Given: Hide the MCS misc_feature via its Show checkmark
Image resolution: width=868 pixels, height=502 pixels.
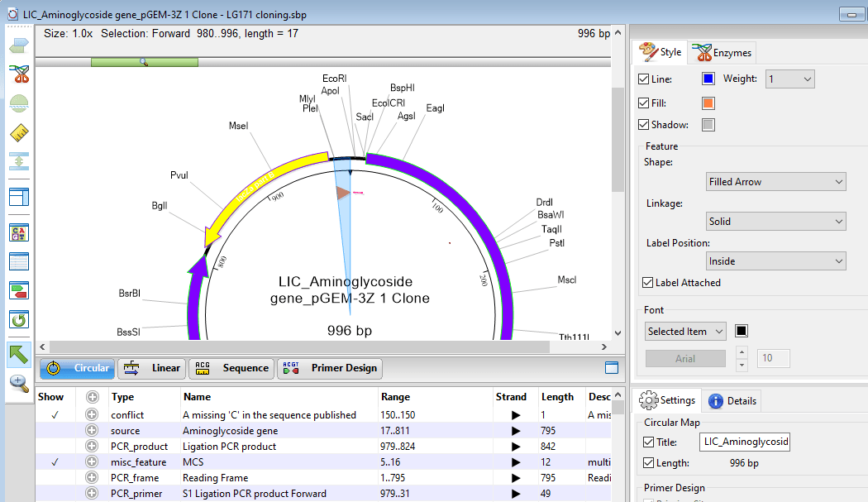Looking at the screenshot, I should coord(55,462).
